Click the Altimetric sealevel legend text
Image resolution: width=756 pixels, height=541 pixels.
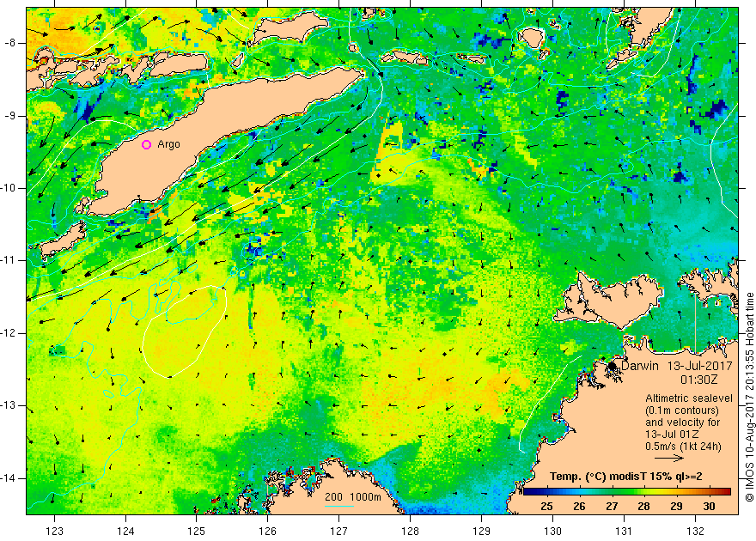(x=688, y=398)
